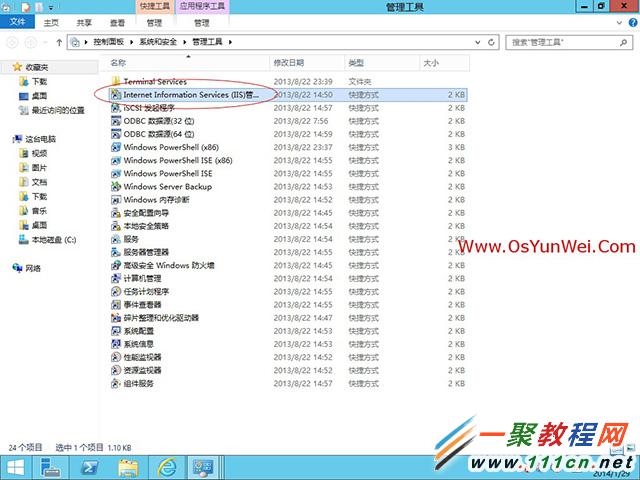Screen dimensions: 640x480
Task: Select ODBC 数据源(64 位) icon
Action: pyautogui.click(x=116, y=134)
